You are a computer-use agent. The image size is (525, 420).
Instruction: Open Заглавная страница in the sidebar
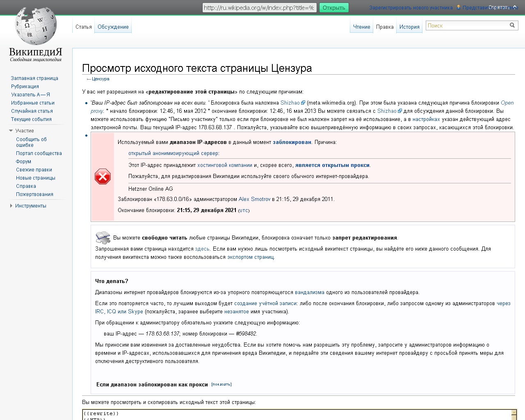click(34, 78)
